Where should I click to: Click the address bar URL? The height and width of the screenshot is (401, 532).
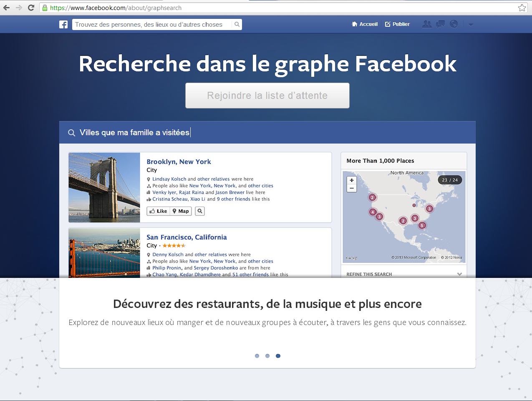116,8
